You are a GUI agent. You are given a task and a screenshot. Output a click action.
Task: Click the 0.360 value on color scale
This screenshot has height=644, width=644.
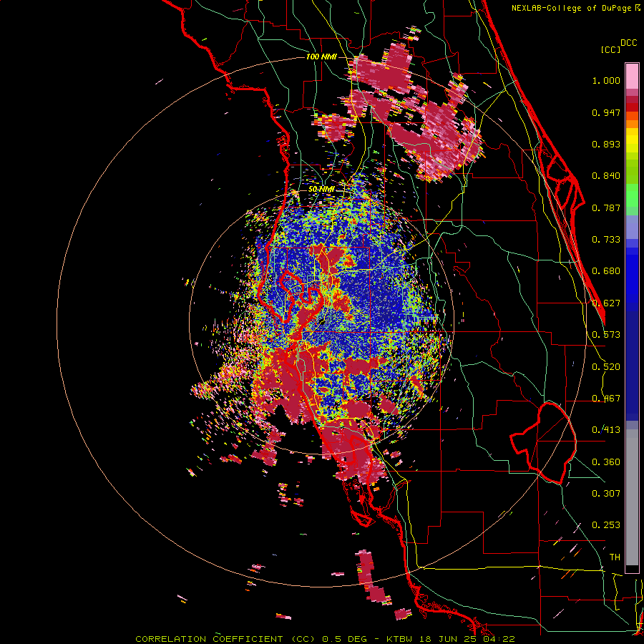pyautogui.click(x=606, y=462)
